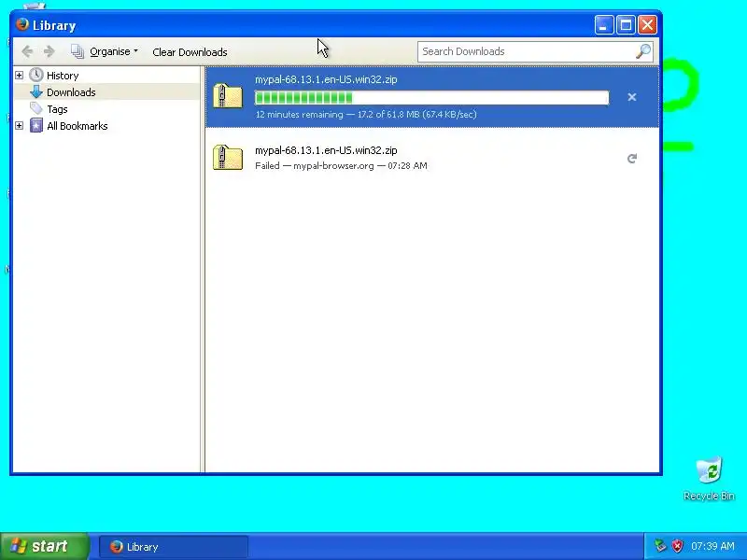
Task: Click the download progress bar
Action: point(431,98)
